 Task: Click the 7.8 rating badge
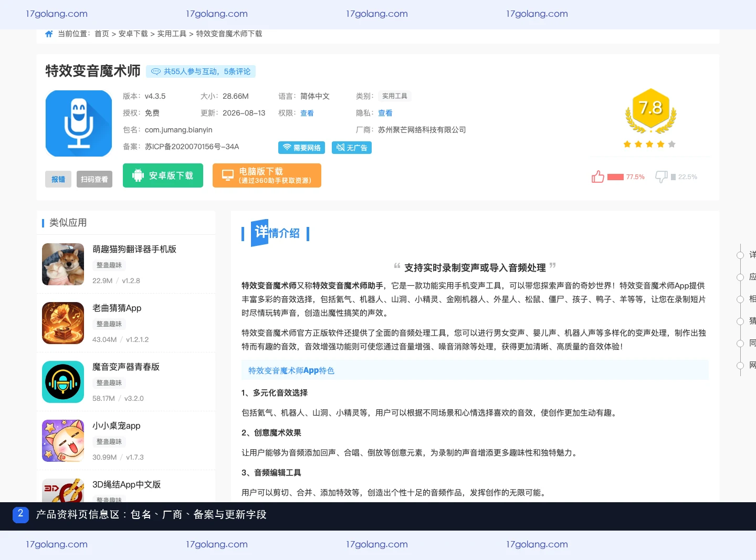650,110
